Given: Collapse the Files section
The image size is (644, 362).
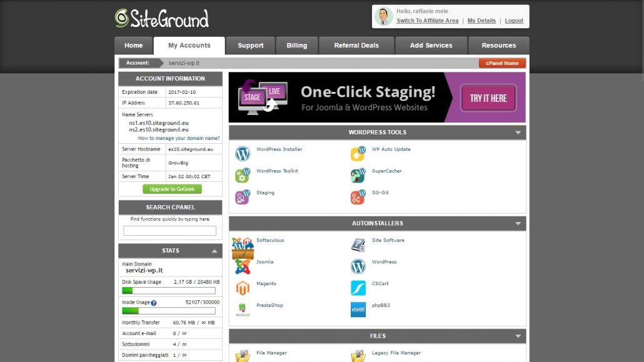Looking at the screenshot, I should [518, 336].
